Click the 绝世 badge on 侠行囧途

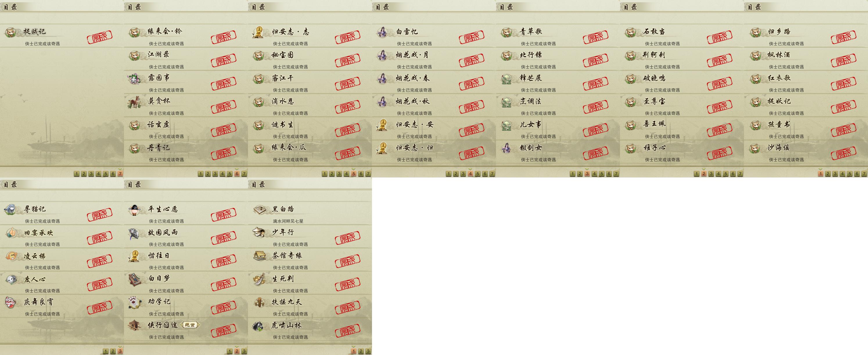click(190, 325)
